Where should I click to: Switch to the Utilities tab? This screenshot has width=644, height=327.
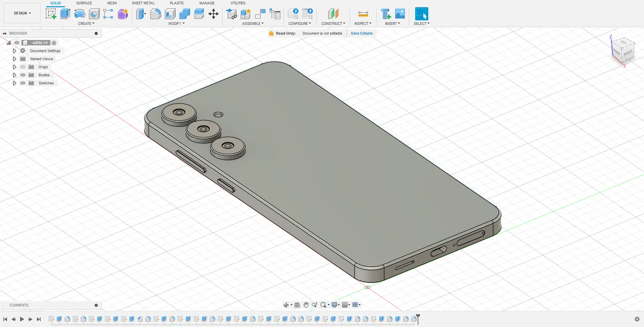[238, 3]
